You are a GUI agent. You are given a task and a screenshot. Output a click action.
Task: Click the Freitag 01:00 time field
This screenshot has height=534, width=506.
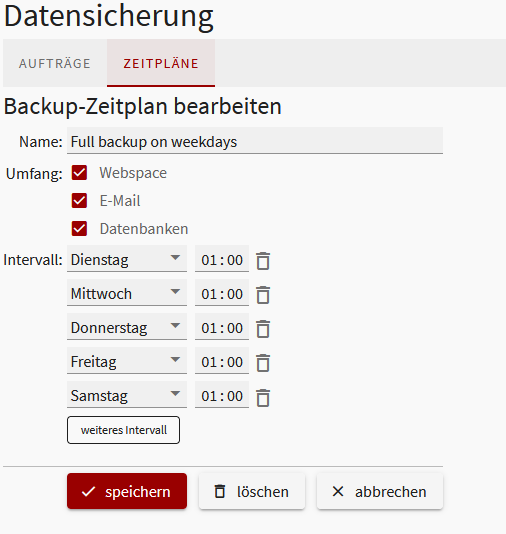pos(222,361)
